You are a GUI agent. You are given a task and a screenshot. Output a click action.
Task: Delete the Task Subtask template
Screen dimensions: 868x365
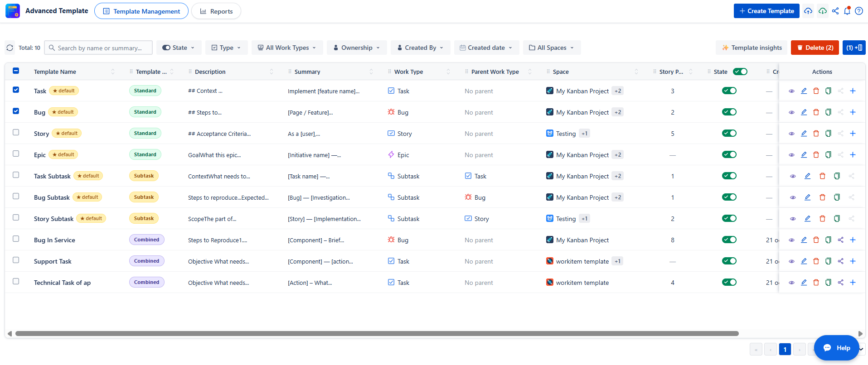[x=822, y=176]
